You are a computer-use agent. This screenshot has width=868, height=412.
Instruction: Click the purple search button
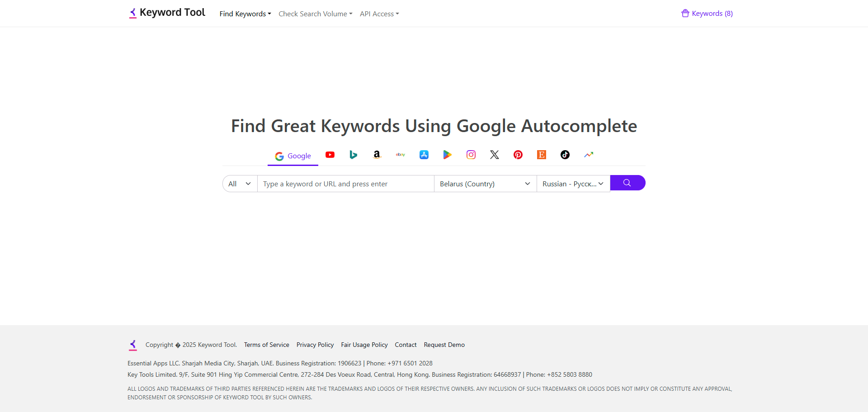pyautogui.click(x=627, y=183)
